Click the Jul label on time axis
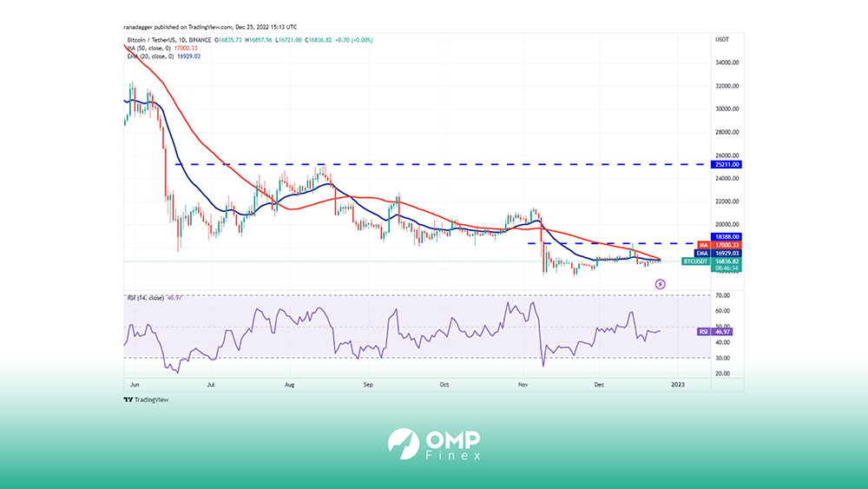The image size is (868, 489). click(x=210, y=384)
